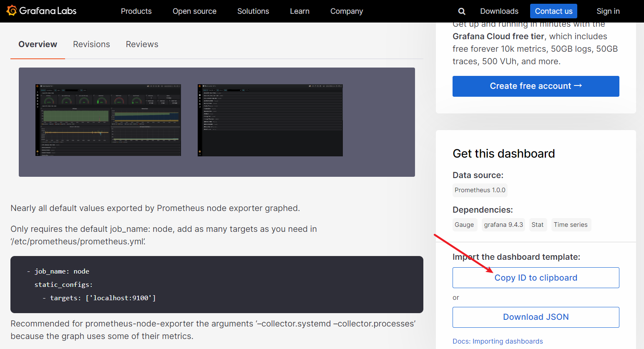Viewport: 644px width, 349px height.
Task: Click the Prometheus 1.0.0 data source tag
Action: (x=480, y=190)
